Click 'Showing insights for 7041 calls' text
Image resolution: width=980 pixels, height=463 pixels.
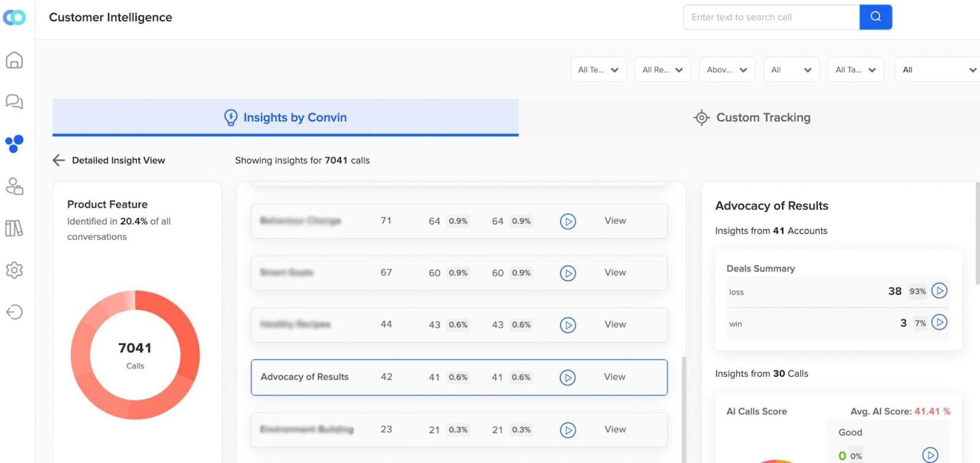point(303,160)
